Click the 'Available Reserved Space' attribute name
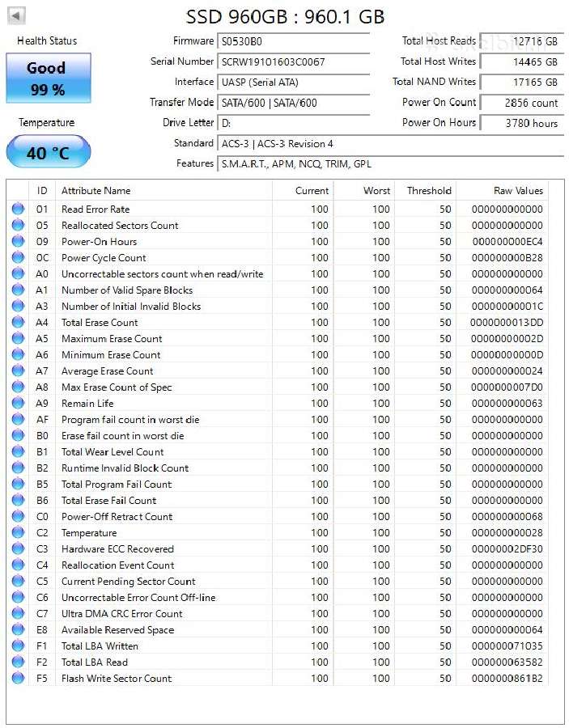Screen dimensions: 569x728 tap(117, 630)
